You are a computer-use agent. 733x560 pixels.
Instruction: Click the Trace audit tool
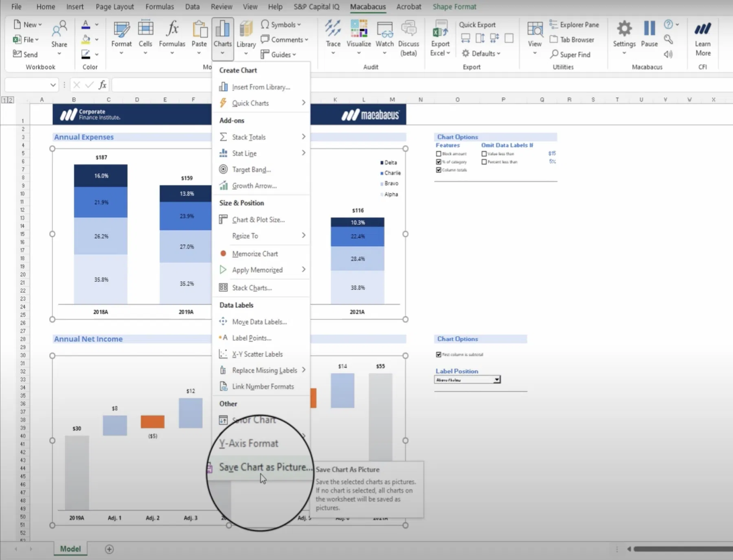point(333,37)
